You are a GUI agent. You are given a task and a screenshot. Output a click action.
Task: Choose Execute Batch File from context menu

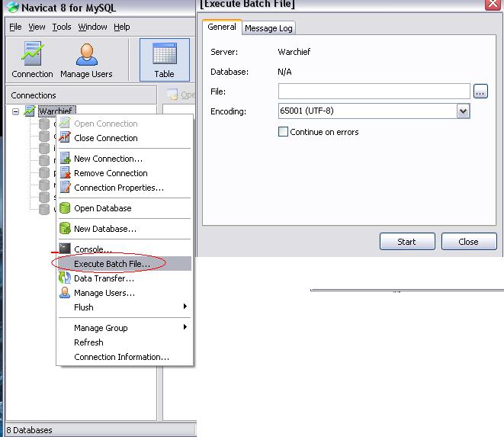pyautogui.click(x=111, y=264)
